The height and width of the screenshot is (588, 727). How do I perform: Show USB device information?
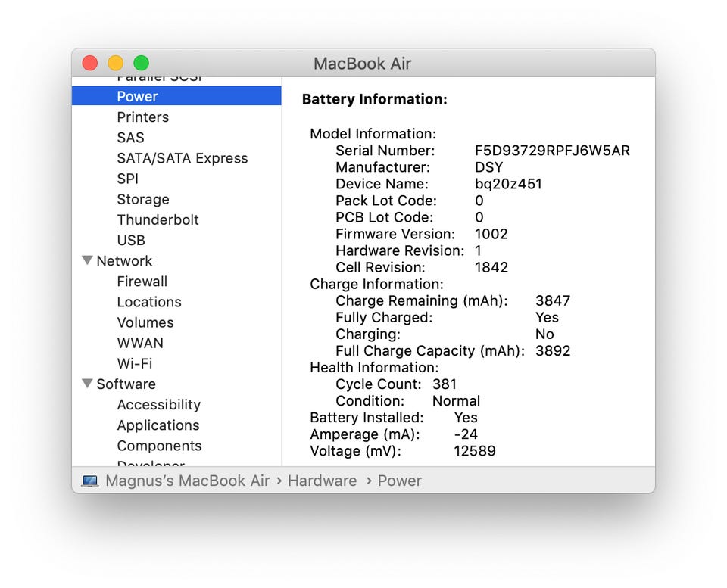(x=130, y=240)
